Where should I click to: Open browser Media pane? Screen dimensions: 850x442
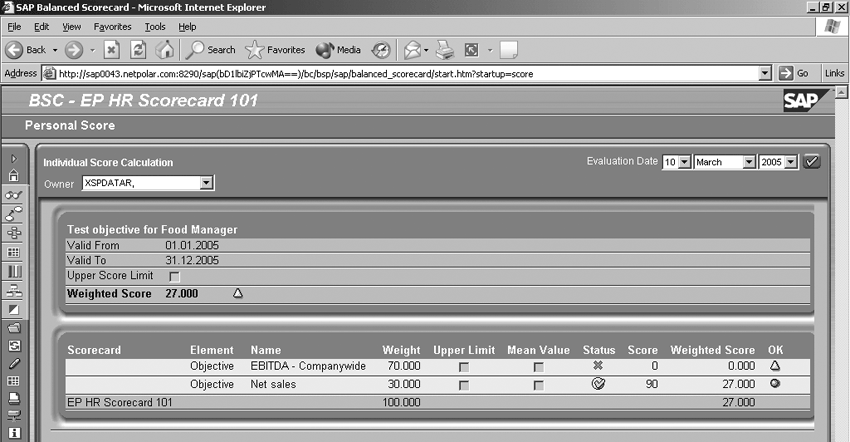point(338,50)
